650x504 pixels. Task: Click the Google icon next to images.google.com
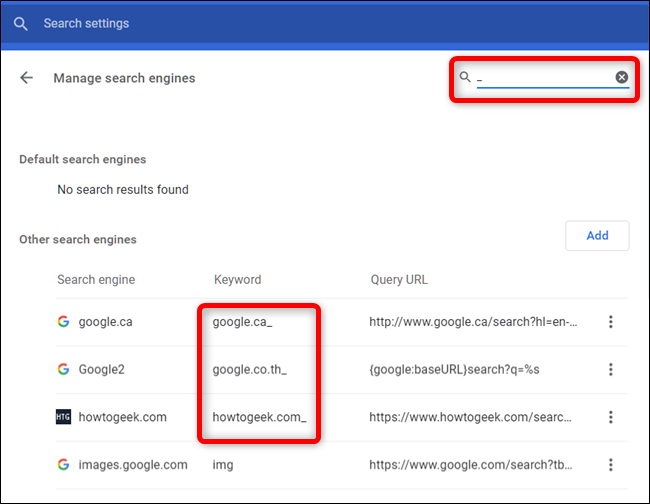coord(63,465)
